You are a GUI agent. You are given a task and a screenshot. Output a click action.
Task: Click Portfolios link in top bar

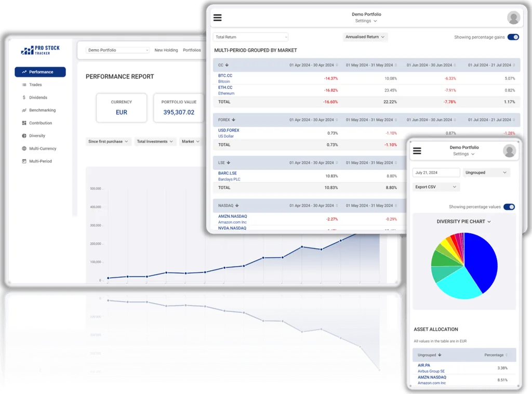click(x=192, y=50)
